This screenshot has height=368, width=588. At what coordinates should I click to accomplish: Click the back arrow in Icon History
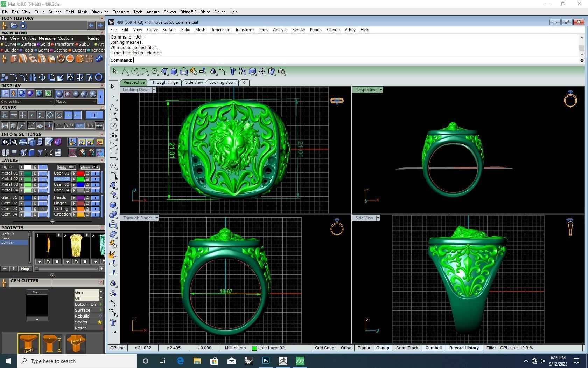coord(91,26)
